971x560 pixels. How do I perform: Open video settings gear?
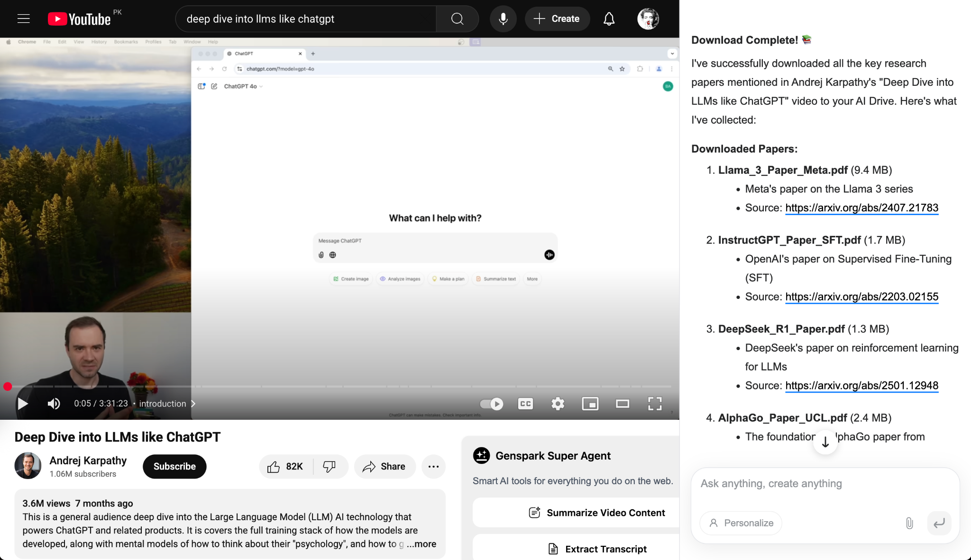[x=558, y=404]
